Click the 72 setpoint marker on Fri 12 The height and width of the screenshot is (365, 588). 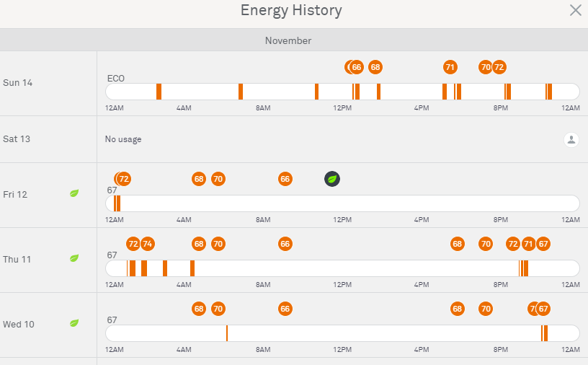pos(124,179)
